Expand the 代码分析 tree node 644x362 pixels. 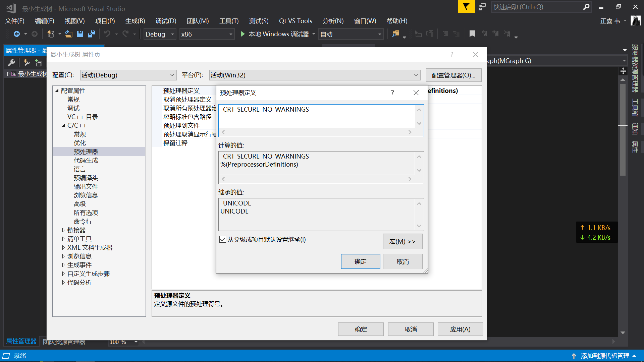click(63, 282)
